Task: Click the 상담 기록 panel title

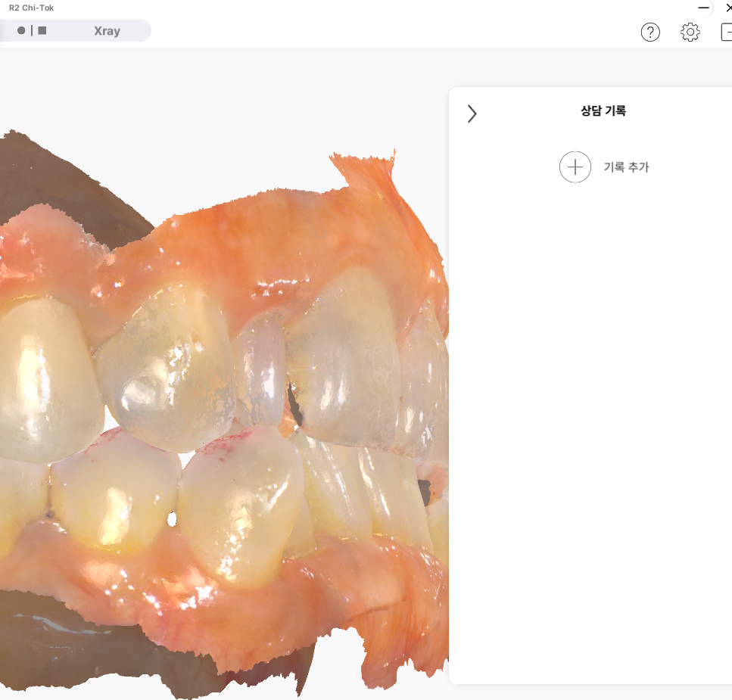Action: coord(603,110)
